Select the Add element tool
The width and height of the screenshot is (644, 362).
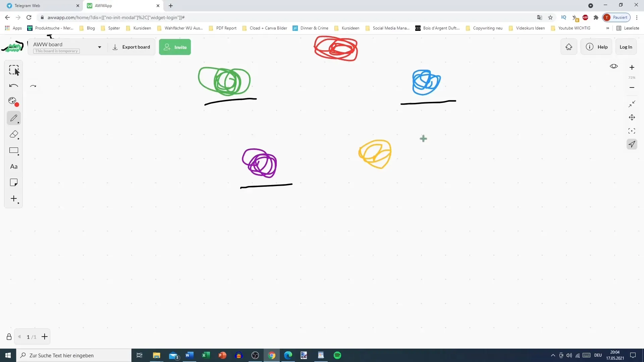pyautogui.click(x=14, y=199)
